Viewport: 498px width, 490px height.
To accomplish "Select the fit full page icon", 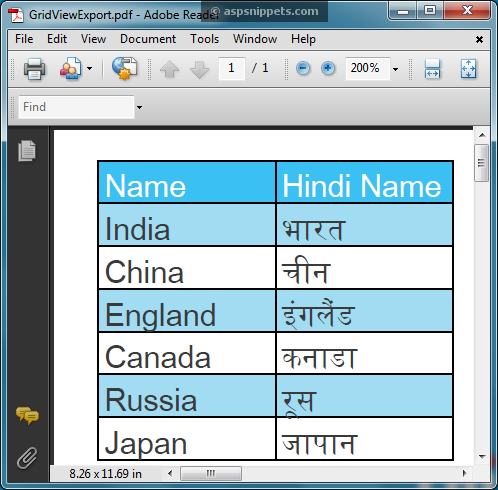I will [468, 69].
